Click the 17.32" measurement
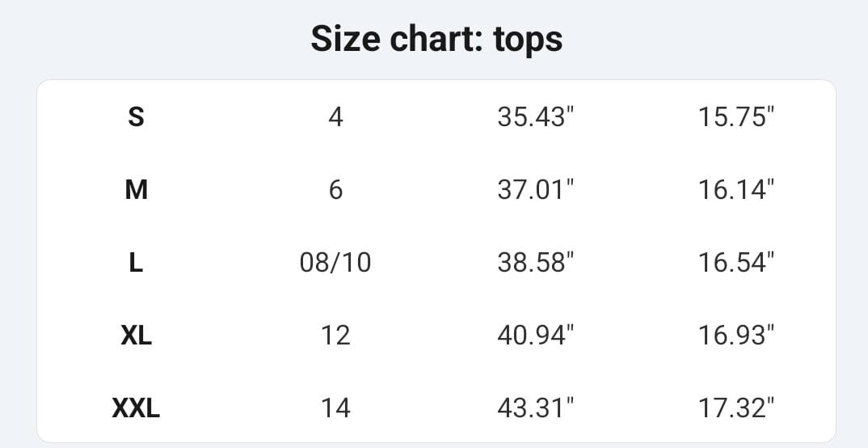The height and width of the screenshot is (448, 868). [x=736, y=408]
